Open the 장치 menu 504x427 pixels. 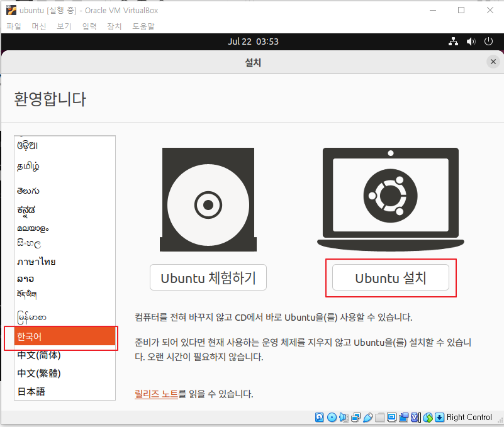[114, 26]
